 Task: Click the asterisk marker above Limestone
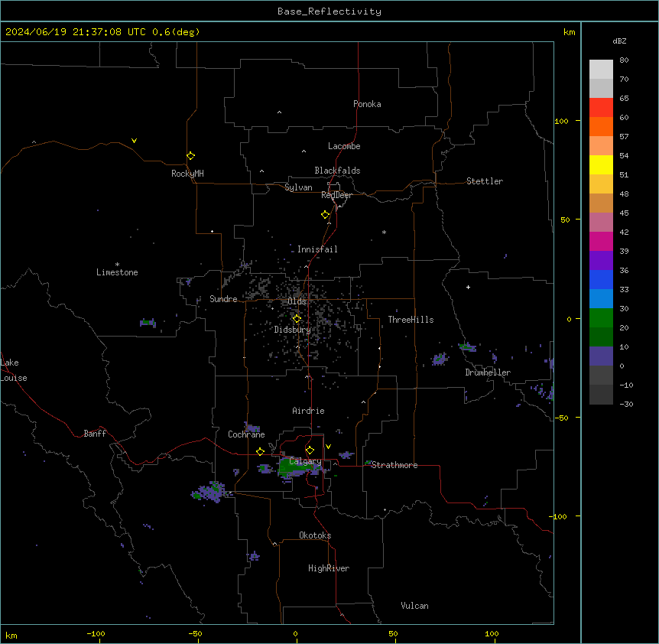click(x=117, y=265)
